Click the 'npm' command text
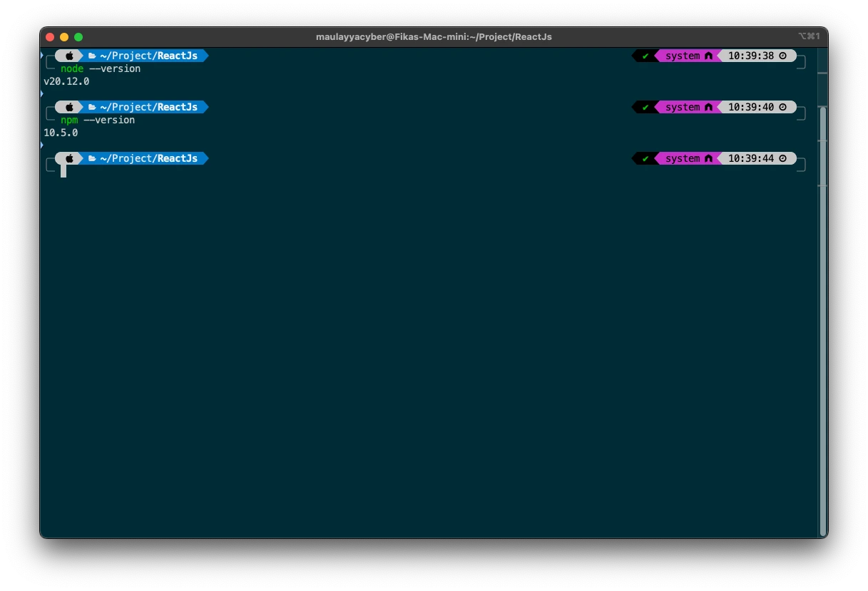 (x=69, y=120)
